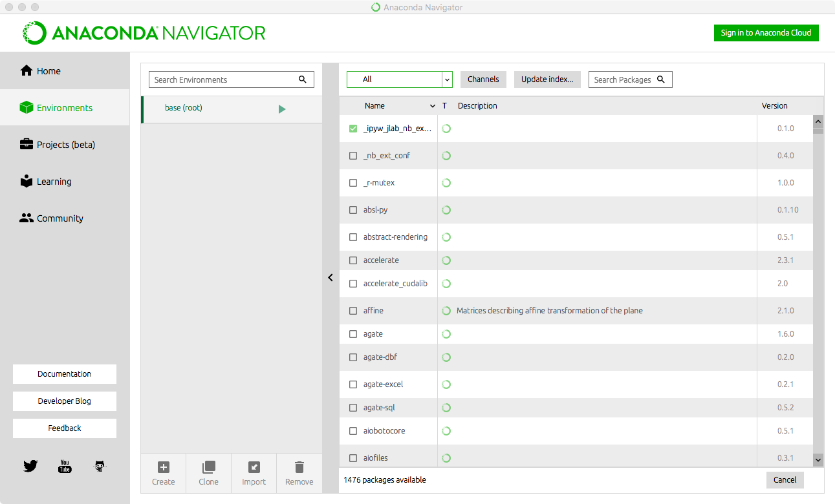Screen dimensions: 835x504
Task: Open the All package filter dropdown
Action: coord(400,79)
